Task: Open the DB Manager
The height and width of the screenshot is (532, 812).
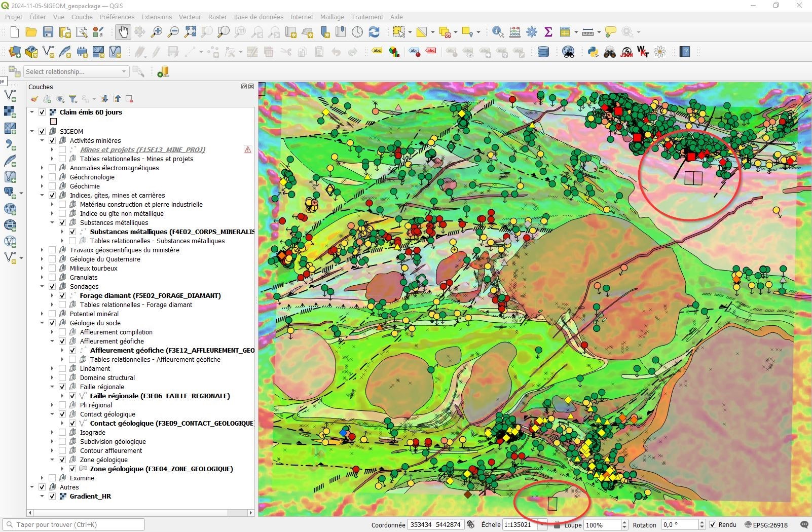Action: (543, 52)
